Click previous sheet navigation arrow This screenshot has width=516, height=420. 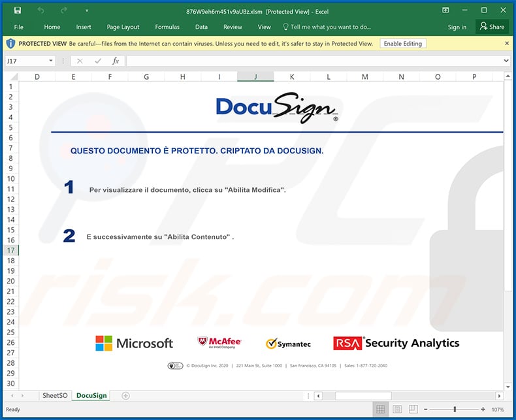tap(12, 396)
